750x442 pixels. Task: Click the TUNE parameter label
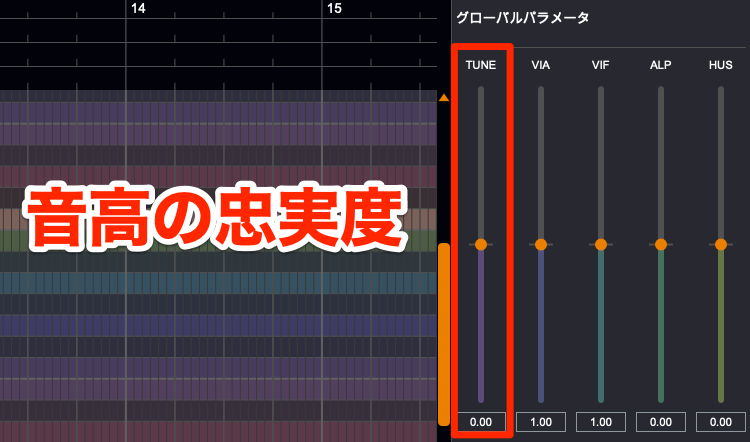point(481,65)
